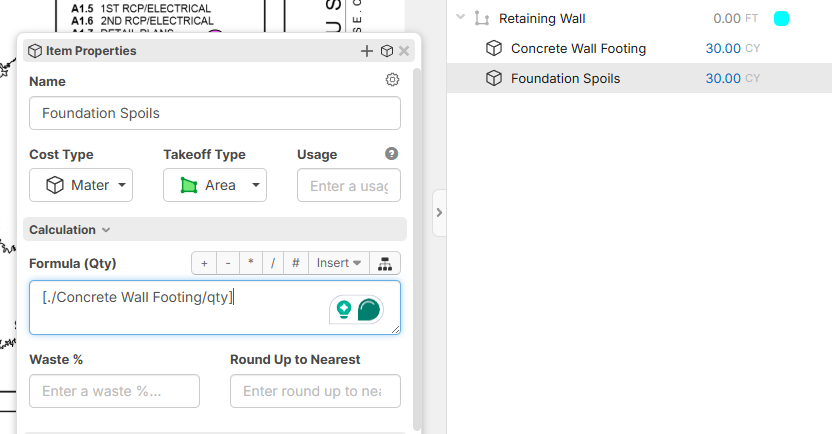The height and width of the screenshot is (434, 832).
Task: Click the A1.6 2ND RCP/ELECTRICAL sheet text
Action: tap(142, 21)
